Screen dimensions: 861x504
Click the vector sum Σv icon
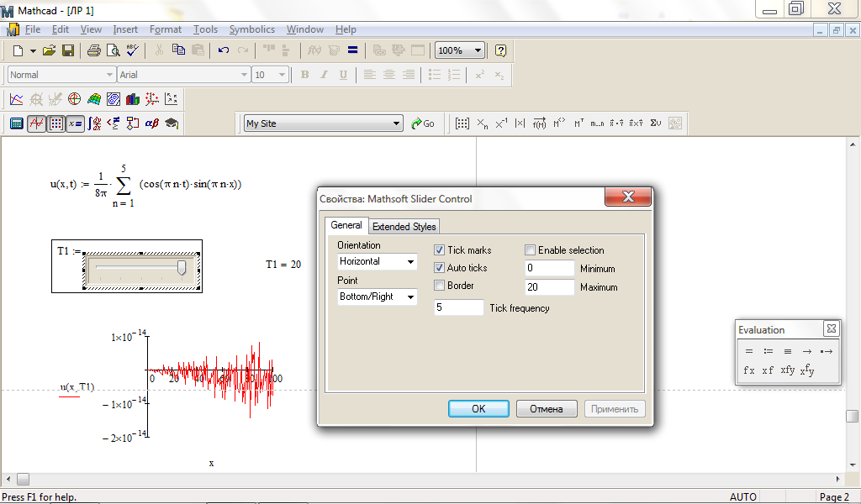(x=656, y=123)
